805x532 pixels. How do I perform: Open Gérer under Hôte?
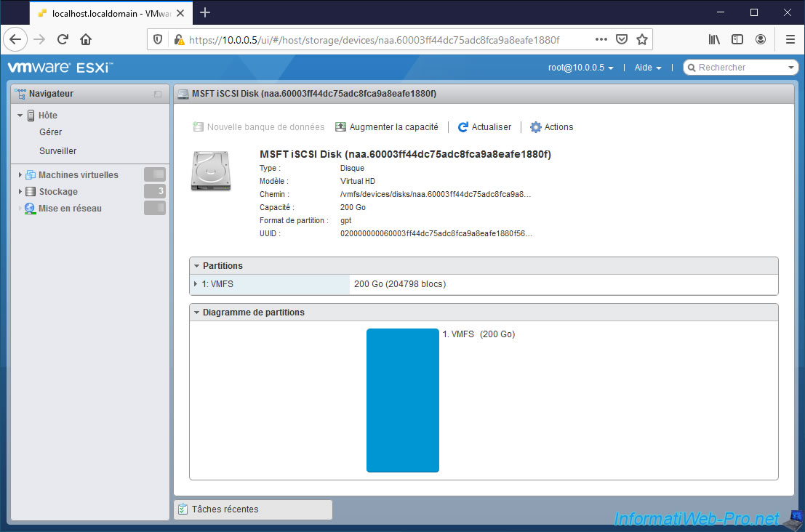tap(50, 132)
